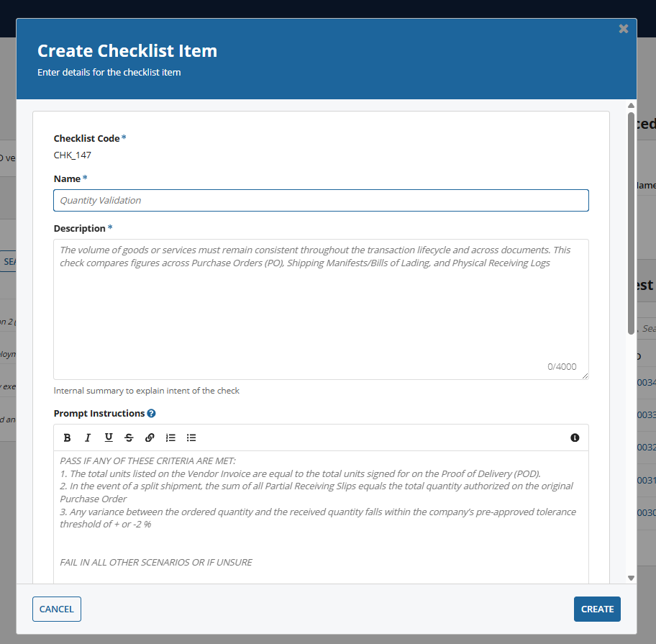
Task: Toggle underline formatting in the toolbar
Action: [x=109, y=437]
